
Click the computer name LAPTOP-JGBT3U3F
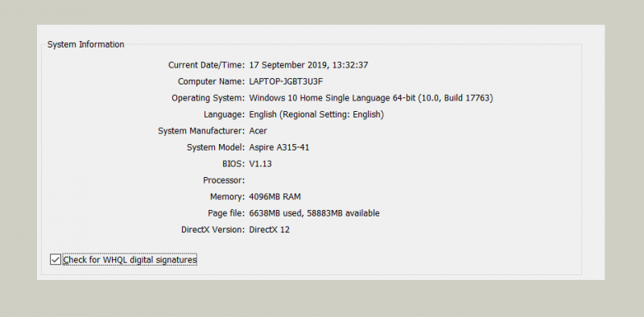pos(286,81)
